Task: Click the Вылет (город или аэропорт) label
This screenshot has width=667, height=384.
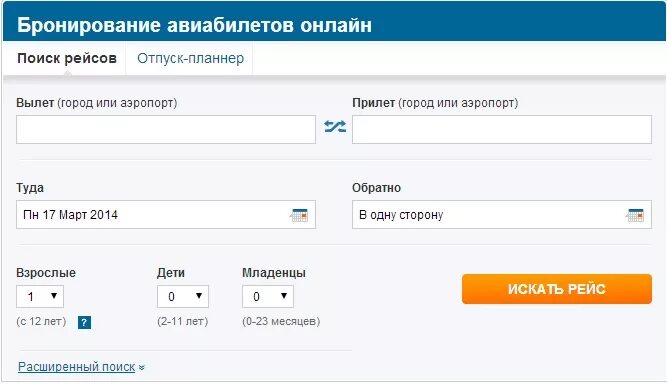Action: pos(97,103)
